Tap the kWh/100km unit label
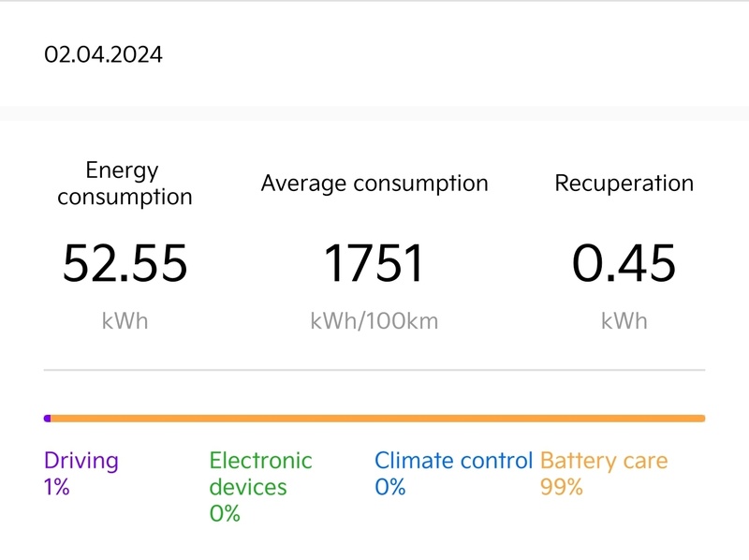749x560 pixels. click(x=374, y=321)
